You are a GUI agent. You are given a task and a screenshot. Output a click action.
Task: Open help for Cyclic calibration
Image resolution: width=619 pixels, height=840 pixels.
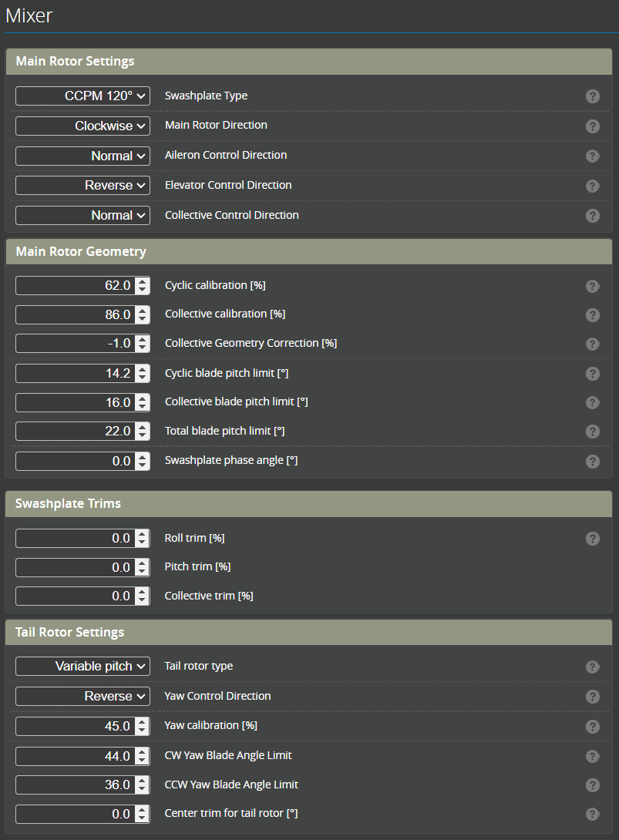(592, 286)
